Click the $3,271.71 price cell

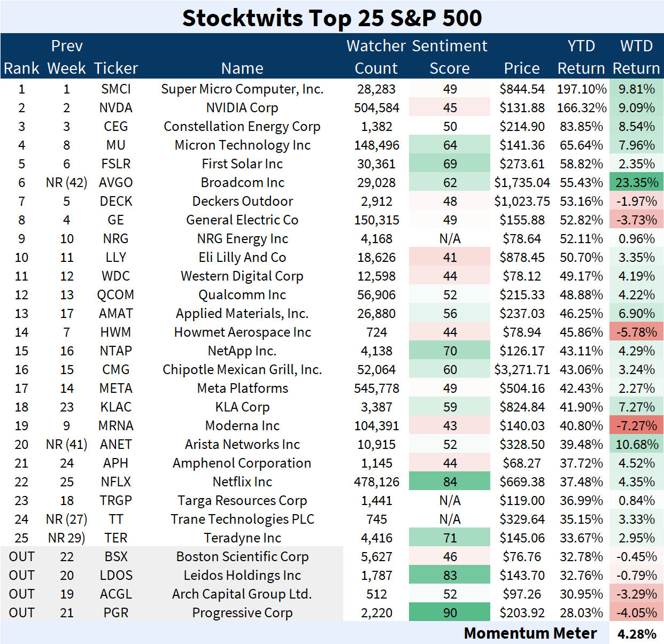522,369
